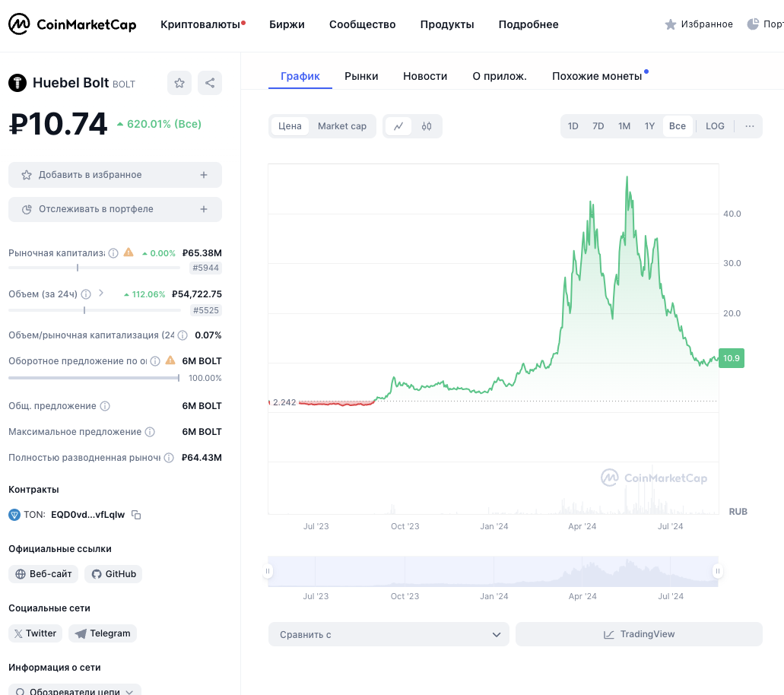This screenshot has height=695, width=784.
Task: Open the Рынки tab
Action: point(361,76)
